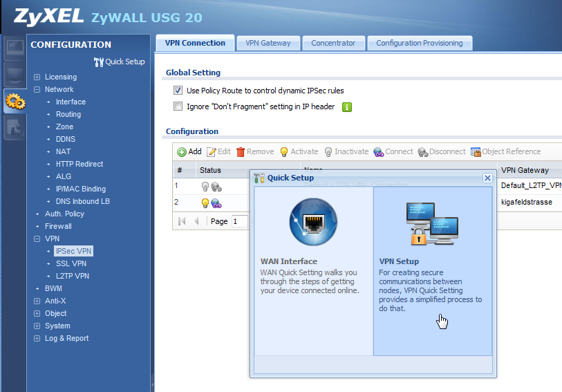Expand the Anti-X tree node
The width and height of the screenshot is (562, 392).
[x=37, y=301]
